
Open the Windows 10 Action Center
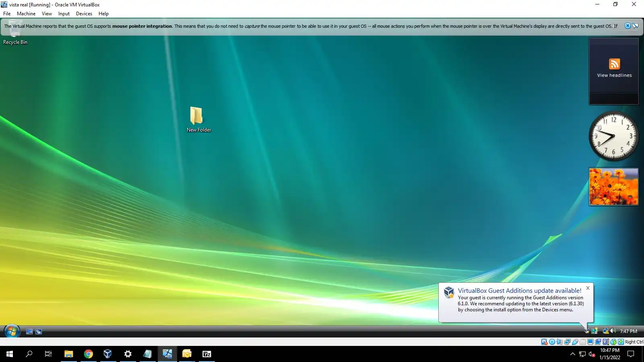[631, 354]
